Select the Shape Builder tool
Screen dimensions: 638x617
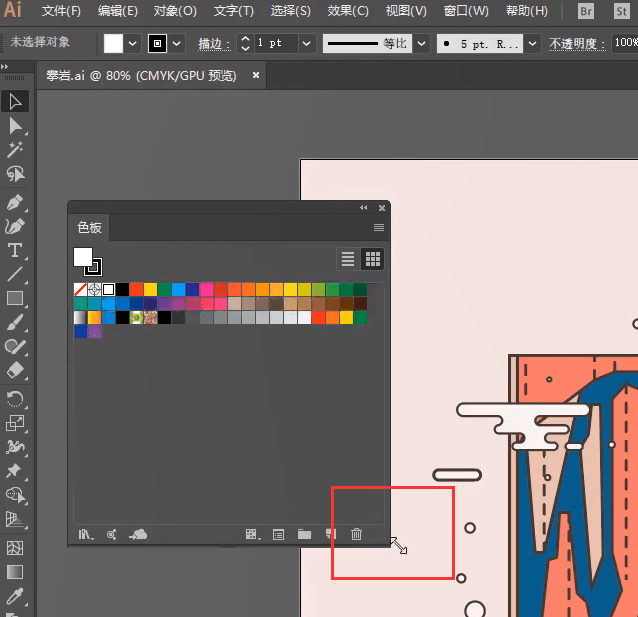15,495
